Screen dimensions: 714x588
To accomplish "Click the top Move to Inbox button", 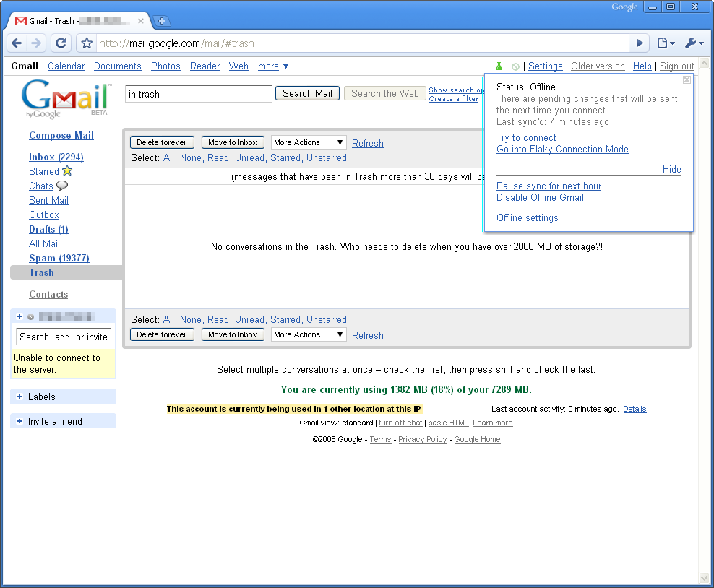I will [233, 142].
